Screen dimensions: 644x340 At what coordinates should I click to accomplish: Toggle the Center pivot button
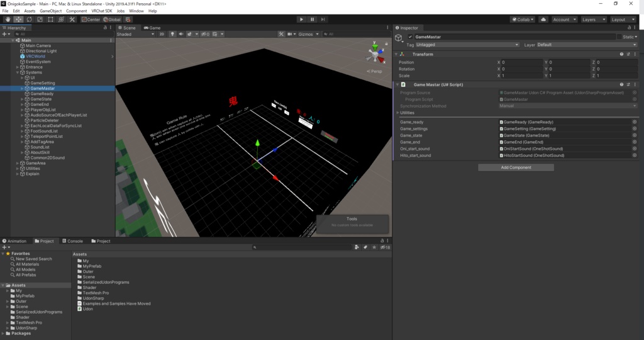tap(91, 20)
